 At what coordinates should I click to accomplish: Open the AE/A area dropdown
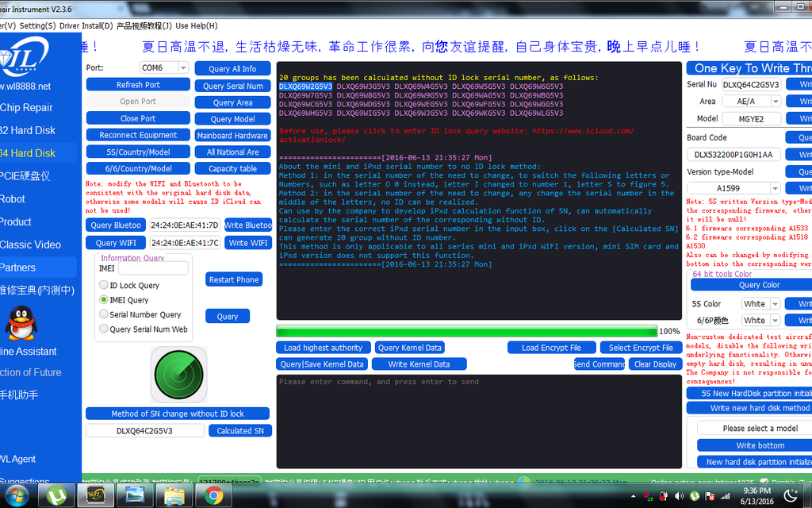coord(775,102)
